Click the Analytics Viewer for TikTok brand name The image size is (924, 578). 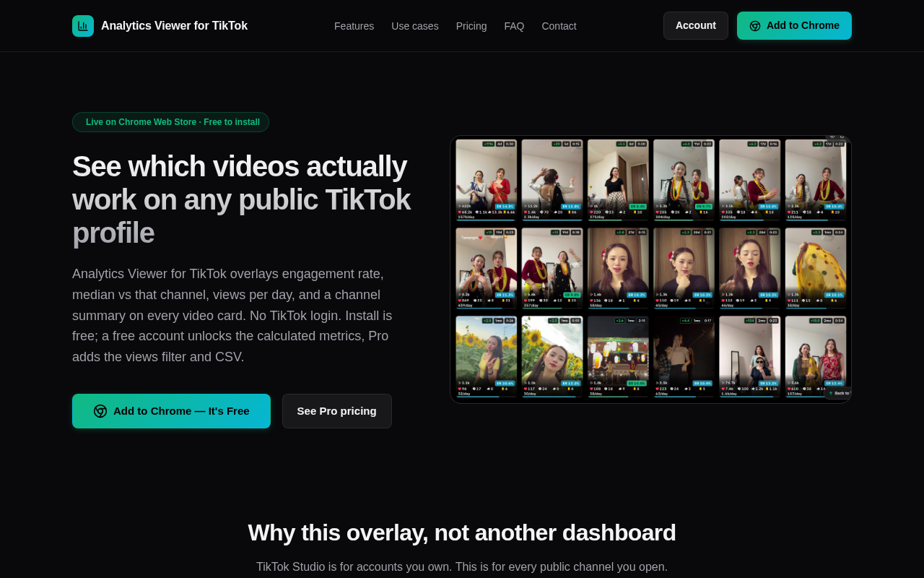point(174,26)
